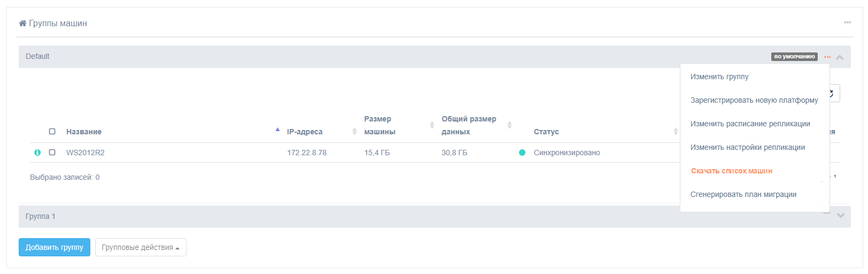Click Скачать список машин menu entry
Viewport: 868px width, 274px height.
[x=731, y=171]
